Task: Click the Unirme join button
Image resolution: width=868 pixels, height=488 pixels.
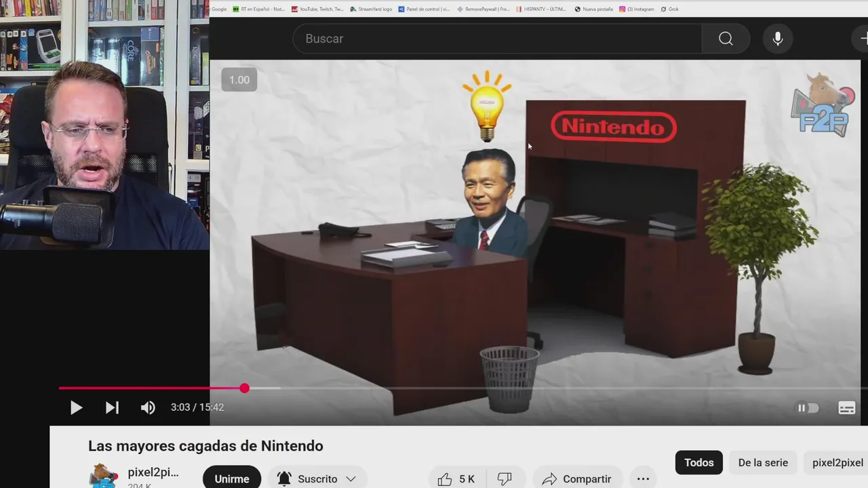Action: (x=232, y=479)
